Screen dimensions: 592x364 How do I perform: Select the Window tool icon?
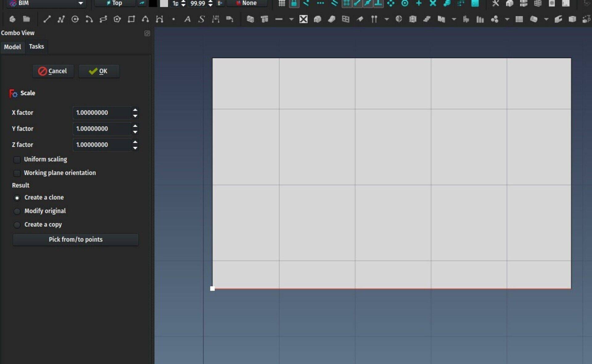pos(346,19)
